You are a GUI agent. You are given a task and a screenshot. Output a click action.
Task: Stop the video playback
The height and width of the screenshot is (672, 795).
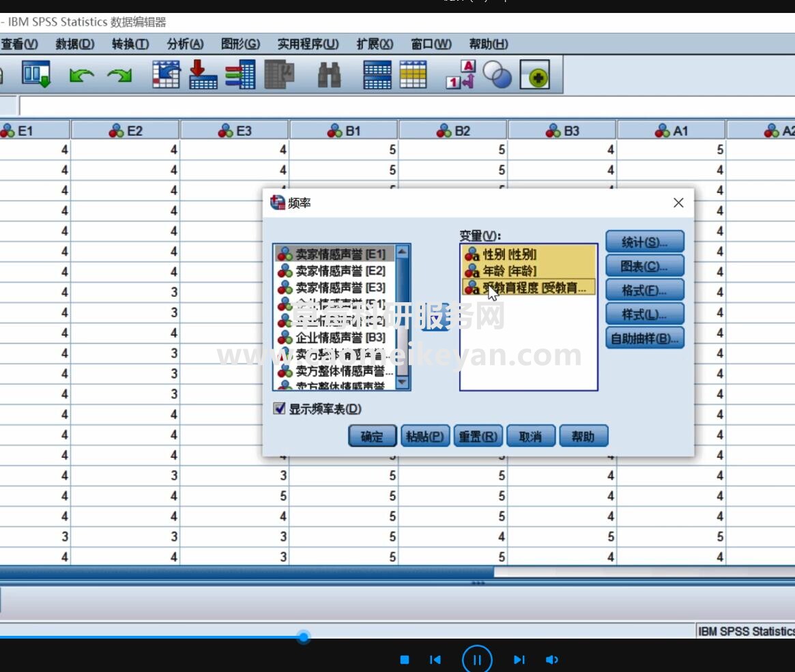tap(405, 659)
